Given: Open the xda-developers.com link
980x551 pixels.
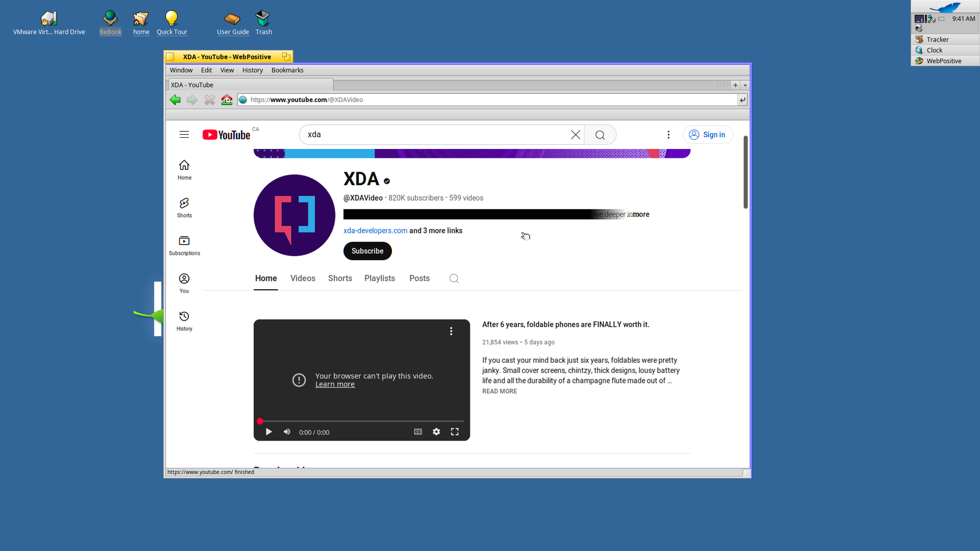Looking at the screenshot, I should (375, 230).
